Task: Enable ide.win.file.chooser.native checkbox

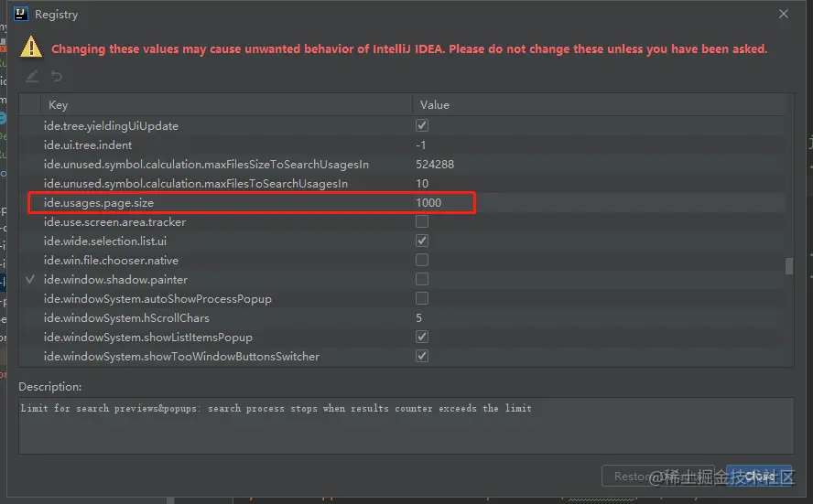Action: [422, 260]
